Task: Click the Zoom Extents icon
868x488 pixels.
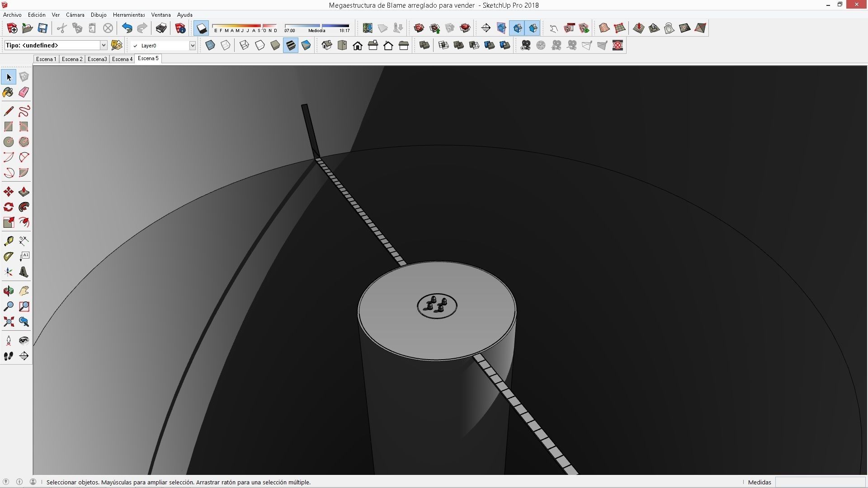Action: click(x=8, y=322)
